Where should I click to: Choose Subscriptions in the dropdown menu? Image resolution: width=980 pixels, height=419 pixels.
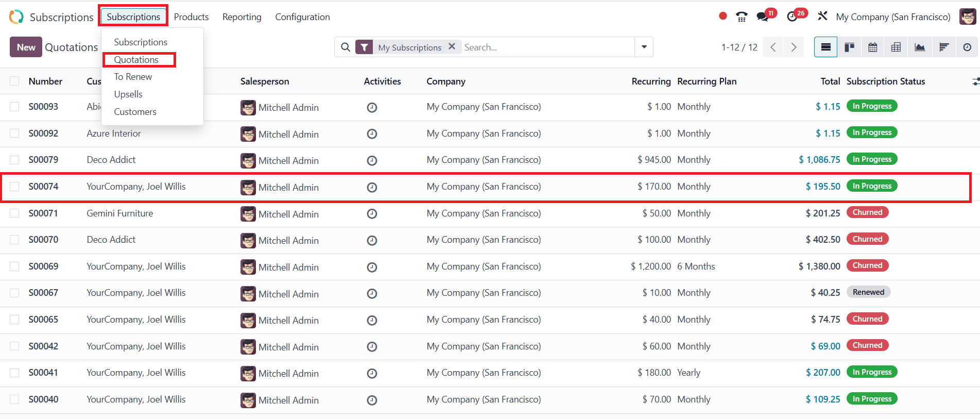coord(141,42)
